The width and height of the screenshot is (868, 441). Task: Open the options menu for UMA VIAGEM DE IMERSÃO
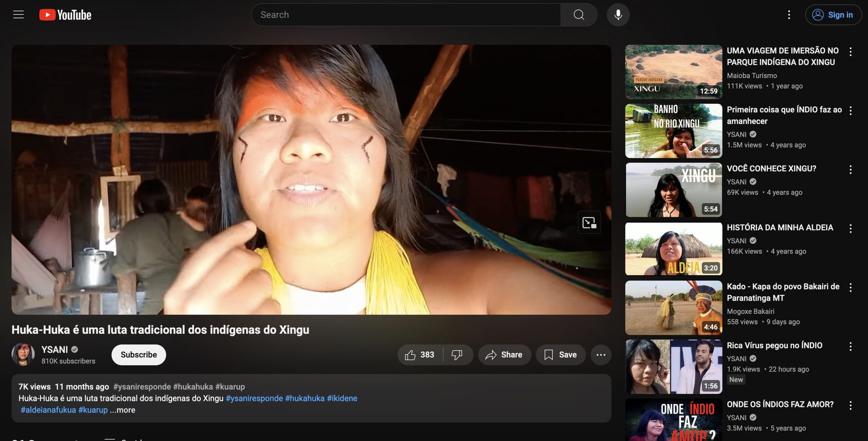[x=850, y=52]
